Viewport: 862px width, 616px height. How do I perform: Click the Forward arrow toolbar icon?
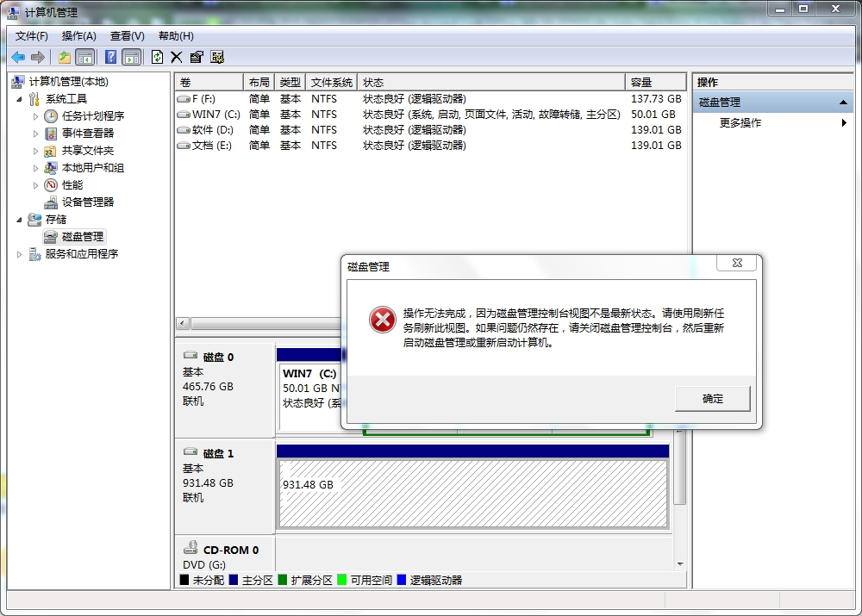tap(37, 57)
